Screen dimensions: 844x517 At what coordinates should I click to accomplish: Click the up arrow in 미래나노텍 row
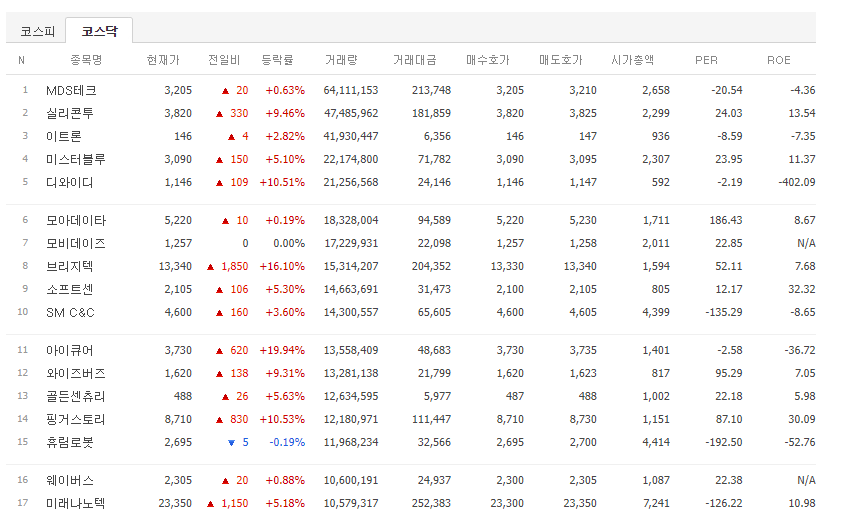click(210, 504)
